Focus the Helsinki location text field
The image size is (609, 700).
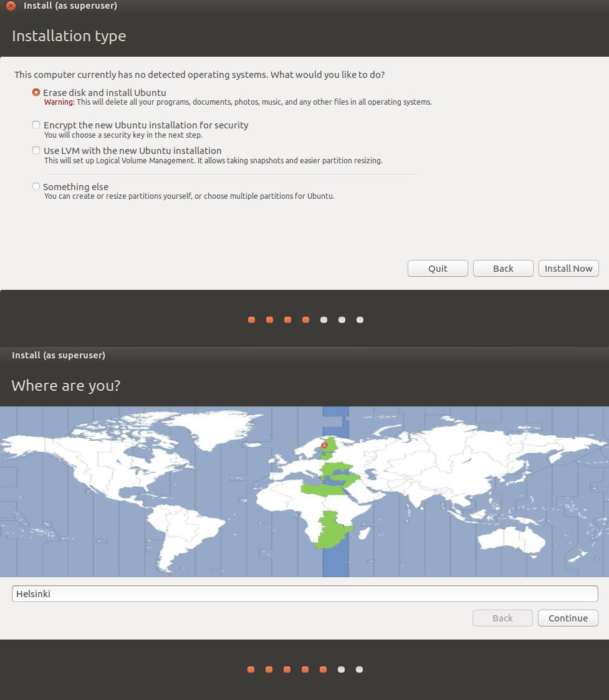pyautogui.click(x=305, y=594)
